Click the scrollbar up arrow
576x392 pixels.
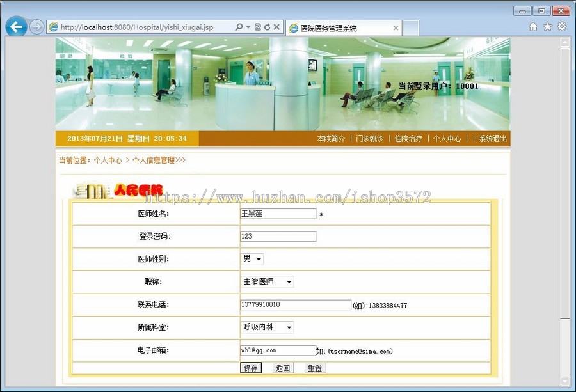[565, 42]
